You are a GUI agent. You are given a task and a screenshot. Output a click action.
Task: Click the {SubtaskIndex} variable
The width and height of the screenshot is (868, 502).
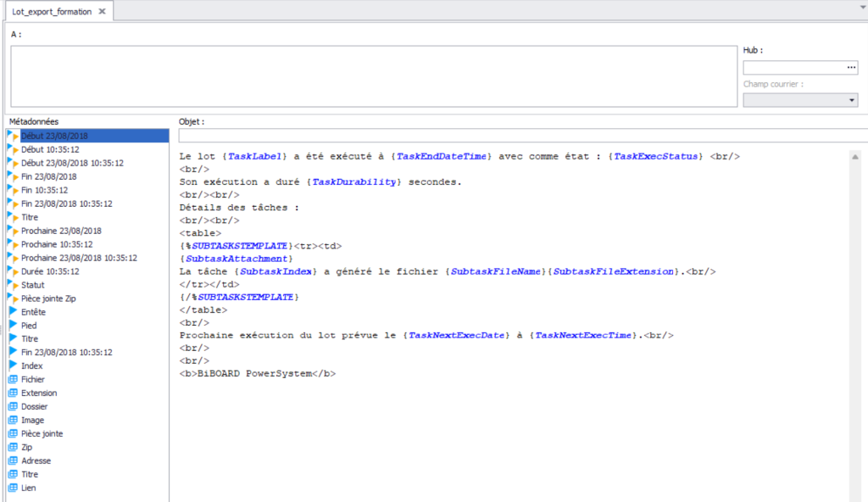tap(275, 271)
